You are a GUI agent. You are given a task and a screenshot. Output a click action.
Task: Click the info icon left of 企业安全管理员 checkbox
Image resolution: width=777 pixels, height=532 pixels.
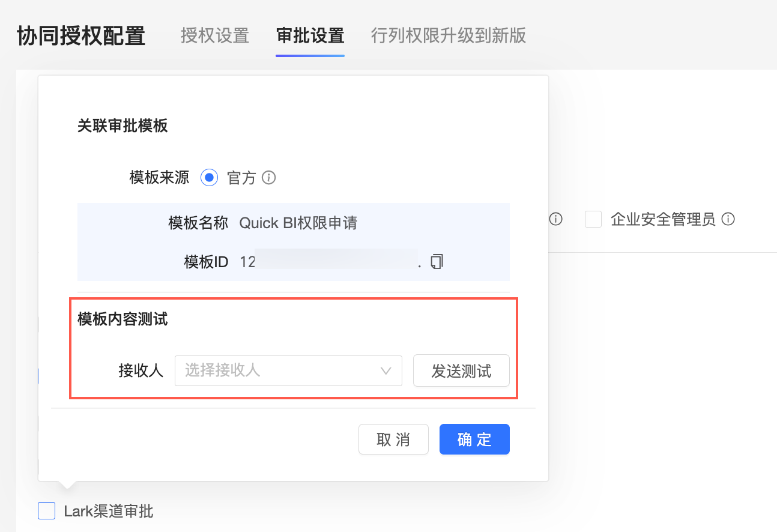coord(556,219)
